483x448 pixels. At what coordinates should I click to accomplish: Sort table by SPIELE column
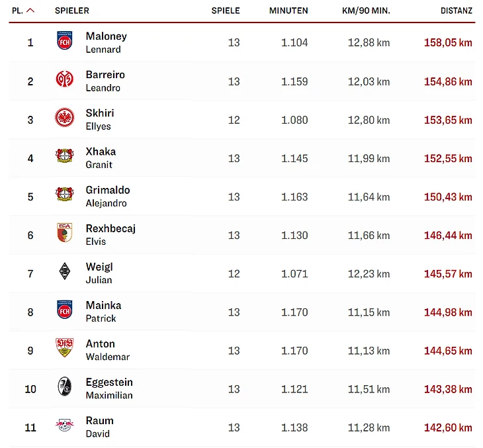pyautogui.click(x=226, y=11)
